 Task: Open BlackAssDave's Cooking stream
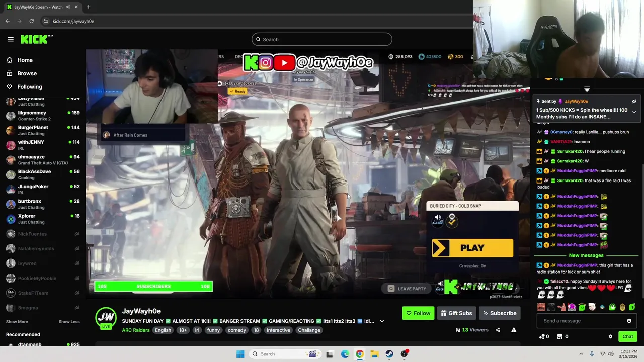coord(42,174)
